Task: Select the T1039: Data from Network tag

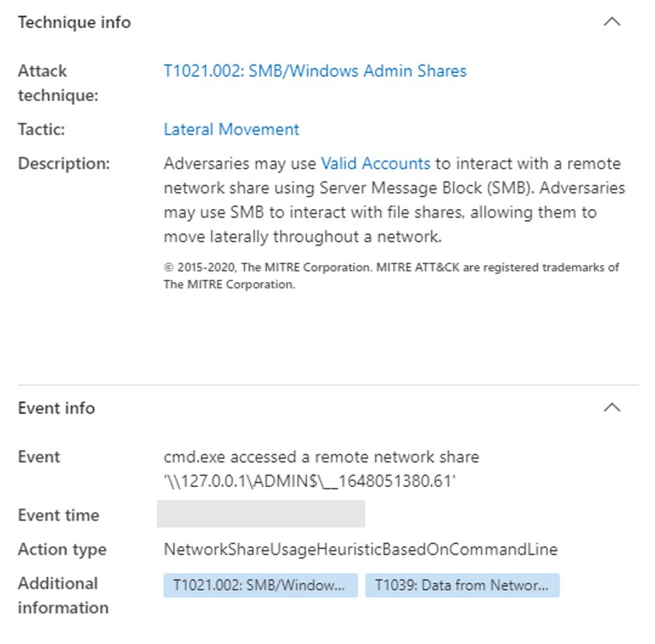Action: 462,586
